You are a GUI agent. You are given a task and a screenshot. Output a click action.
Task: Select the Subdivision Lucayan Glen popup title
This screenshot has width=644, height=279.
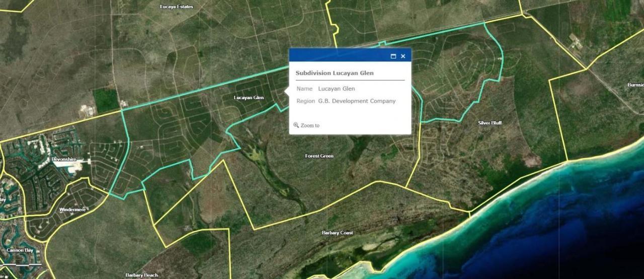point(334,73)
